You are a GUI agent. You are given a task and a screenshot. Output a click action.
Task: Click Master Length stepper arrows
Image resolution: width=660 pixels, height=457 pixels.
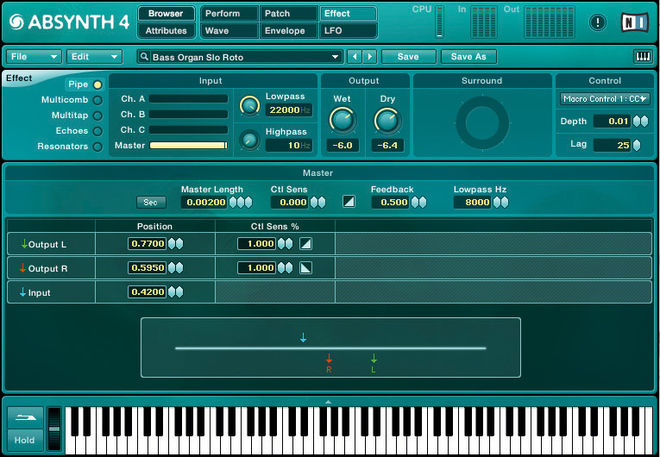point(240,202)
